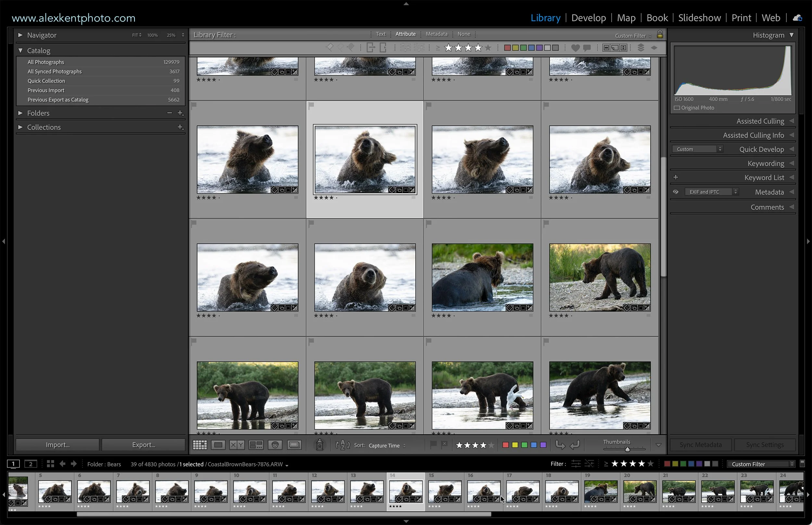
Task: Expand the Collections panel
Action: click(20, 127)
